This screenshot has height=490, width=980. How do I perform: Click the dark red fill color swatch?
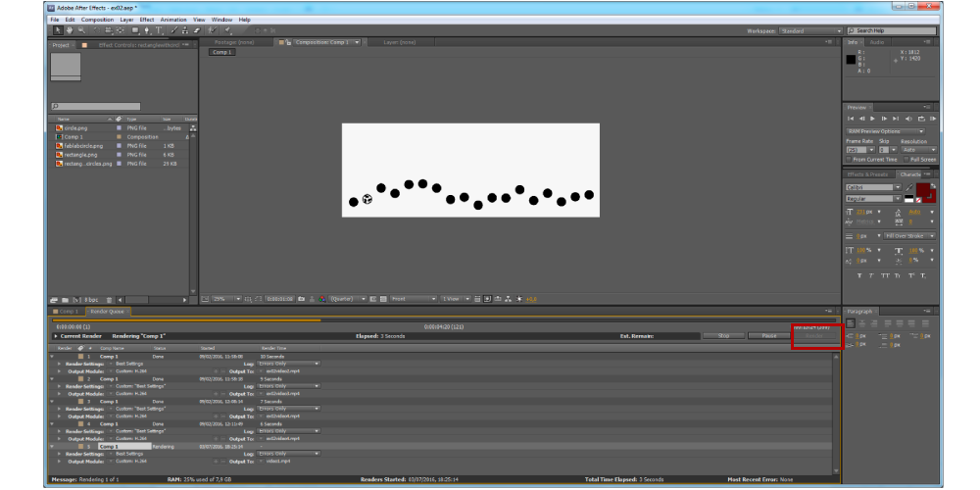tap(923, 189)
